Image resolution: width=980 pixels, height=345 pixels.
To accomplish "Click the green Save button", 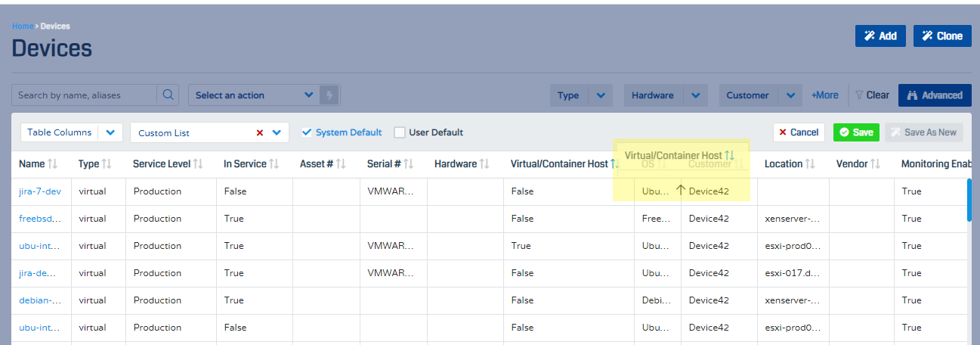I will 856,132.
